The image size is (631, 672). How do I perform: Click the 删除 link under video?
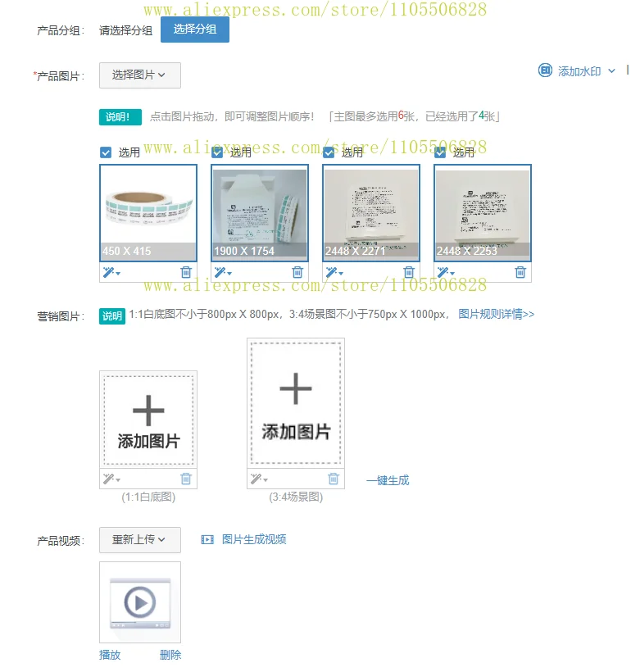[x=170, y=655]
